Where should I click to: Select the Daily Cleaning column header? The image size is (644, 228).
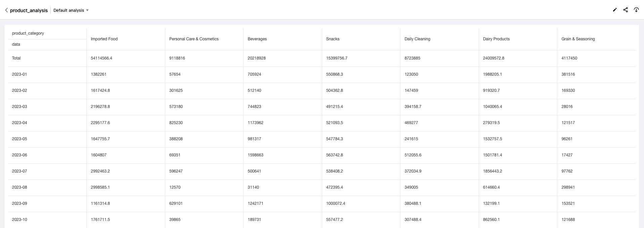417,39
